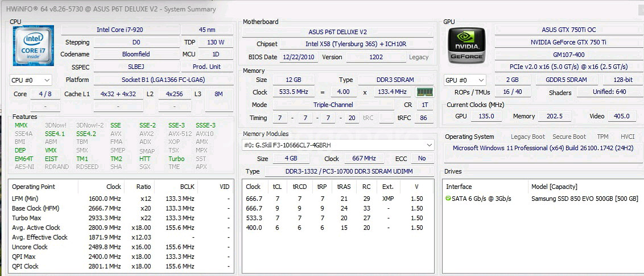This screenshot has height=276, width=644.
Task: Click Cache L1 4x32 + 4x32 value
Action: click(x=118, y=94)
